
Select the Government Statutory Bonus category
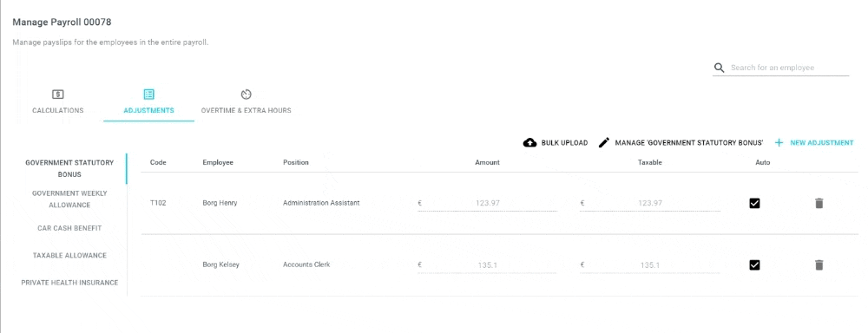[x=69, y=169]
